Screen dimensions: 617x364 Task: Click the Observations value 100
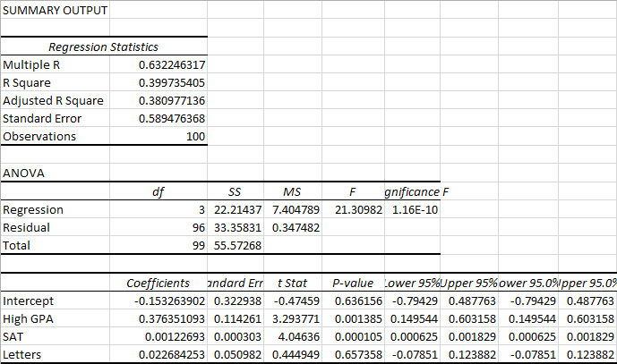coord(159,137)
